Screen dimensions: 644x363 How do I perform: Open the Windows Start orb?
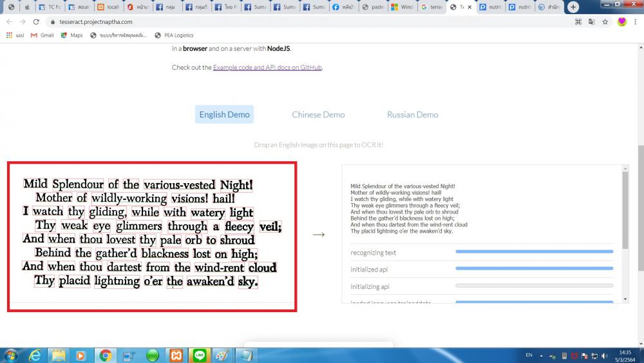(x=11, y=355)
